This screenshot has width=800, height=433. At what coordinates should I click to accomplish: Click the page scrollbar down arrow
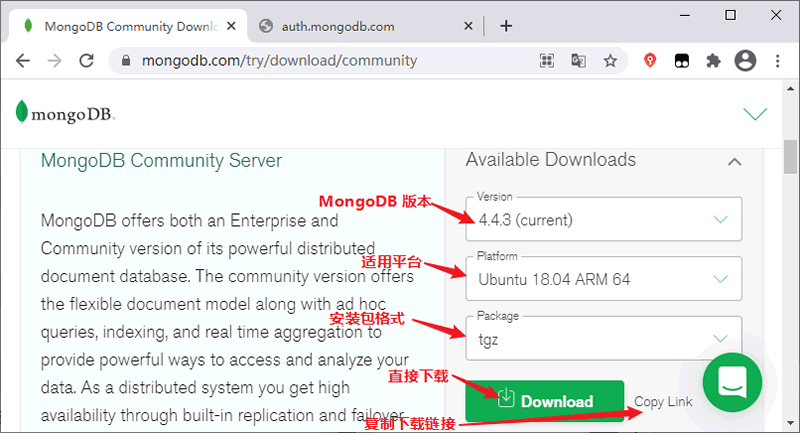point(791,423)
